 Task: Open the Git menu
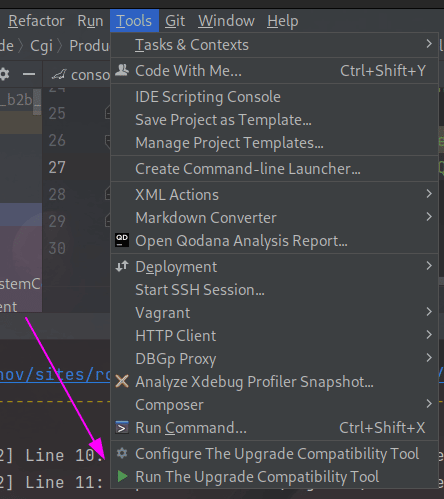(175, 21)
